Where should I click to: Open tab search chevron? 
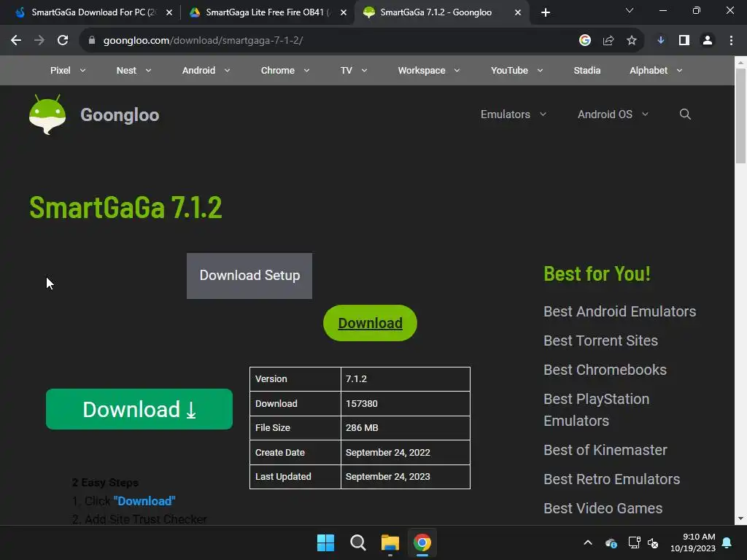630,10
